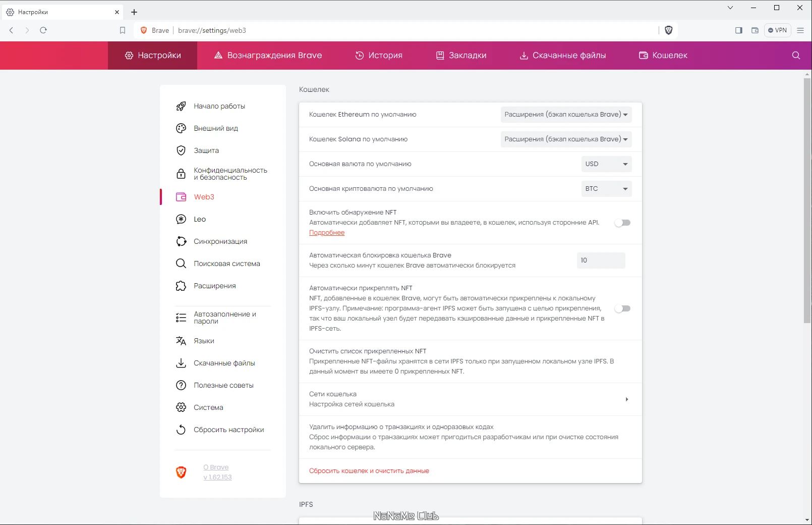This screenshot has height=525, width=812.
Task: Click the Brave logo icon above version number
Action: point(182,472)
